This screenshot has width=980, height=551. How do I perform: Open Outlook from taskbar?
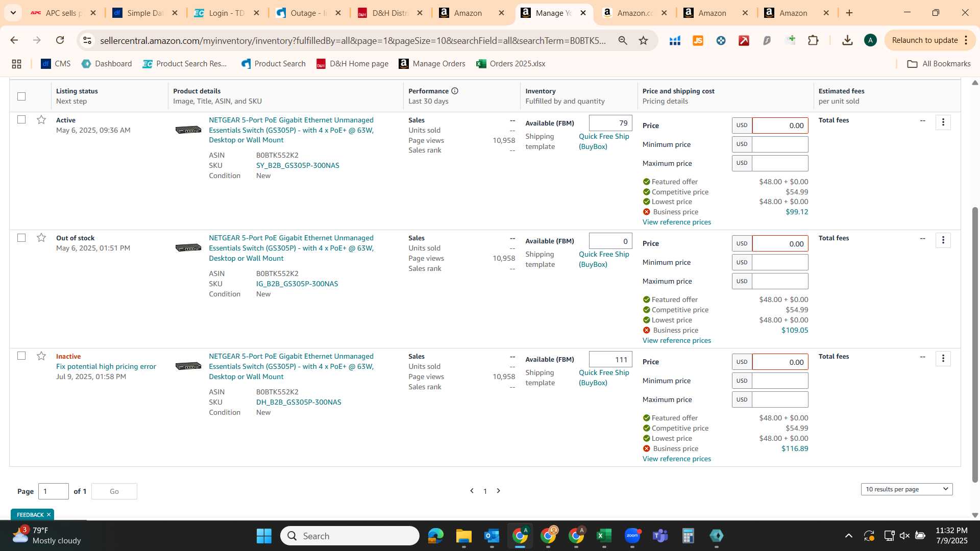point(492,536)
